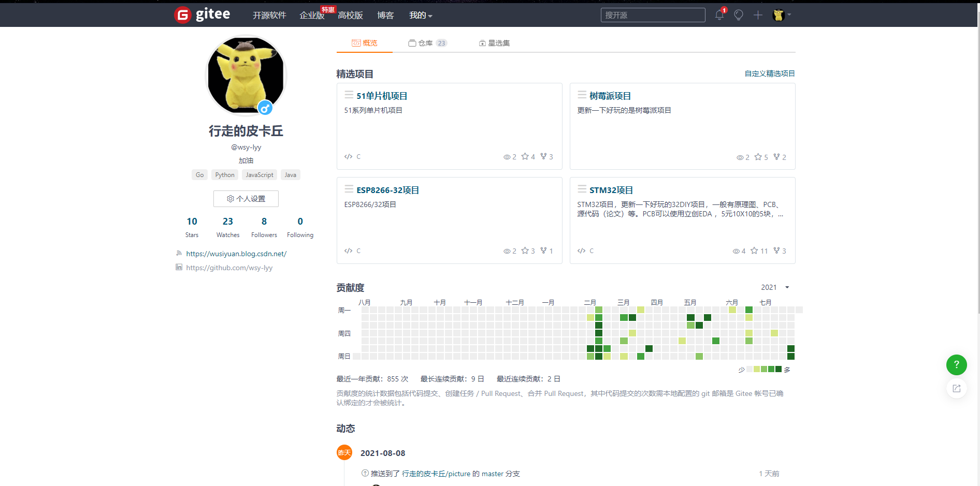The width and height of the screenshot is (980, 486).
Task: Click the TikTok badge on the avatar
Action: (x=265, y=108)
